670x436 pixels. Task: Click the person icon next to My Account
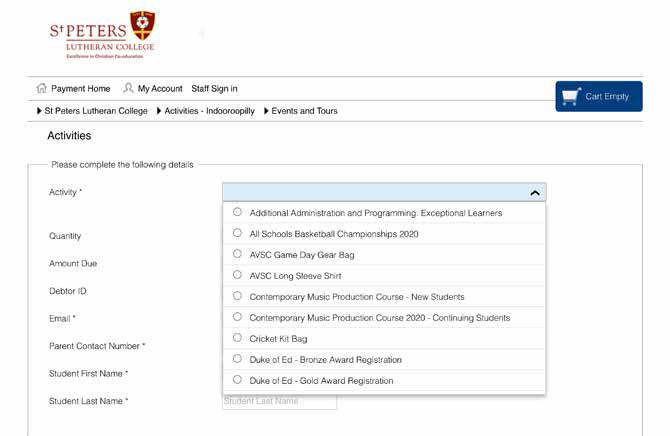point(128,88)
